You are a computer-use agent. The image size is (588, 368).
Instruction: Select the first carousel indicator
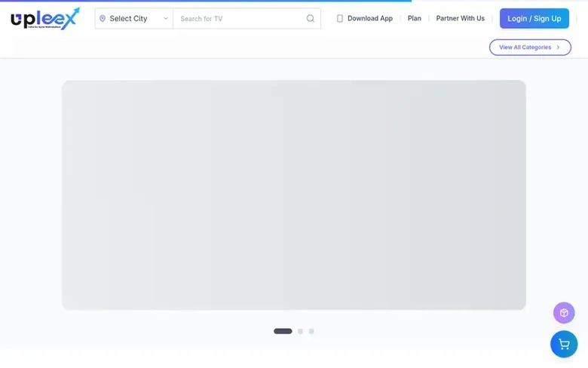point(283,331)
